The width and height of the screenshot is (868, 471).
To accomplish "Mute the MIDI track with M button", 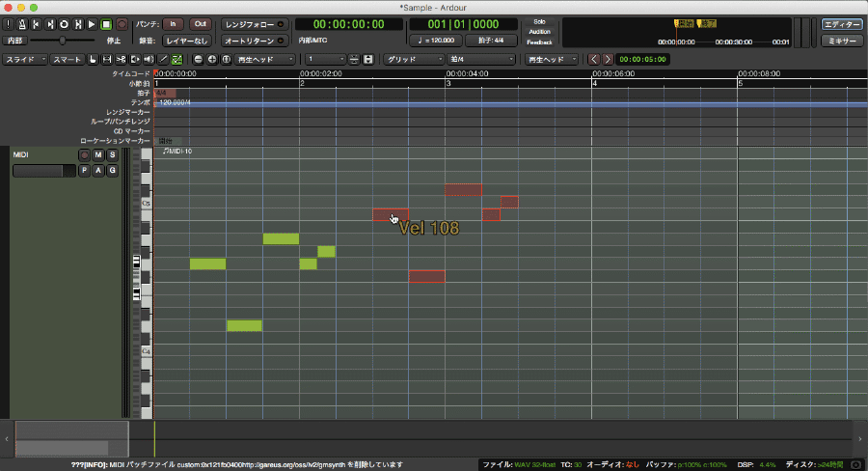I will [x=98, y=154].
